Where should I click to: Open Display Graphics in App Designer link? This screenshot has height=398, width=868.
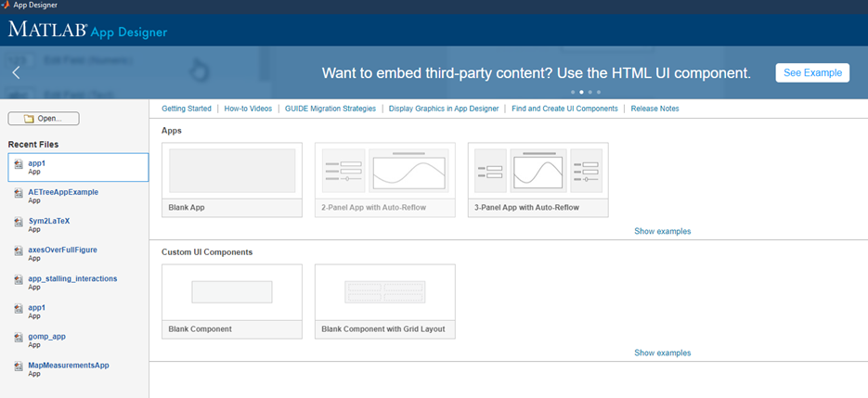(x=444, y=109)
